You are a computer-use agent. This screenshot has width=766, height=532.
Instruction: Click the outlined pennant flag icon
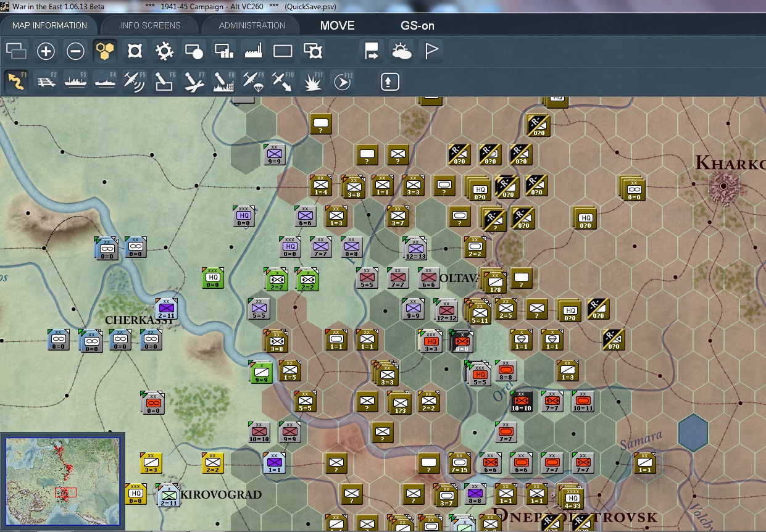pos(431,51)
